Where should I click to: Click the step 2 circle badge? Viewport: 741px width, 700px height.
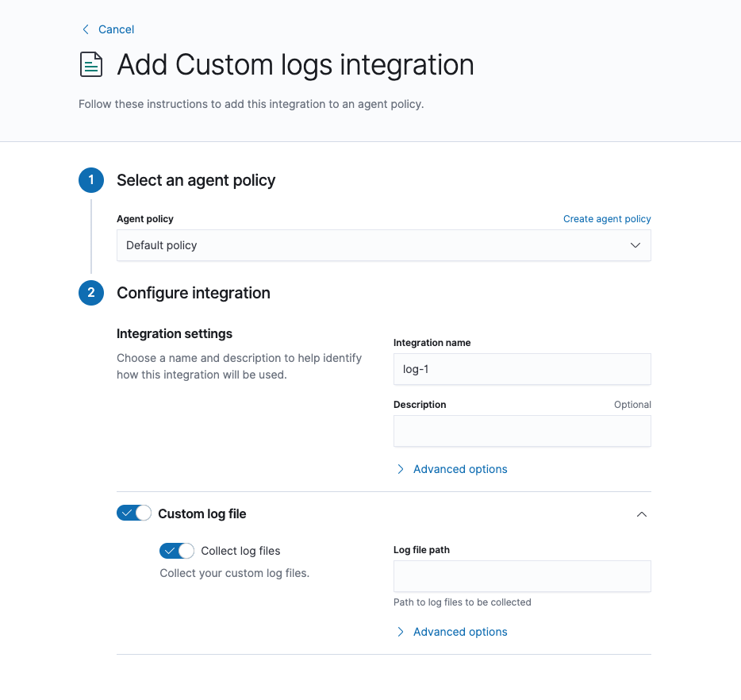point(91,293)
